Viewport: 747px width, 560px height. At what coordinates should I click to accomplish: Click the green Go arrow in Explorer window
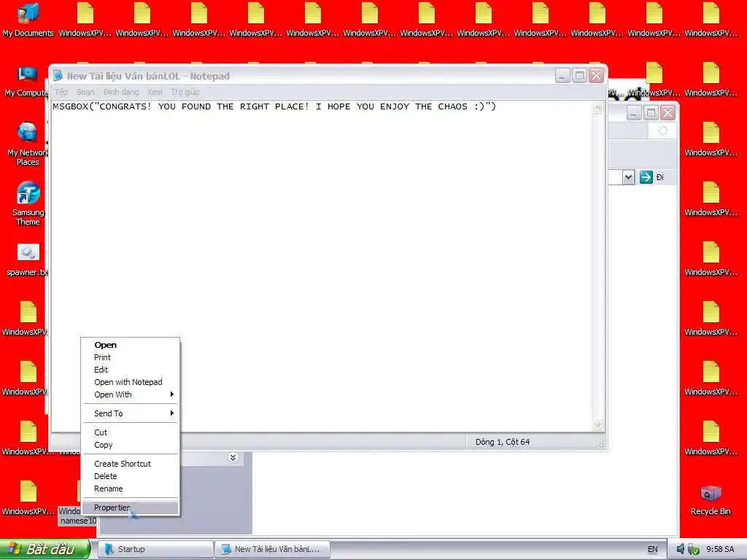(x=646, y=177)
